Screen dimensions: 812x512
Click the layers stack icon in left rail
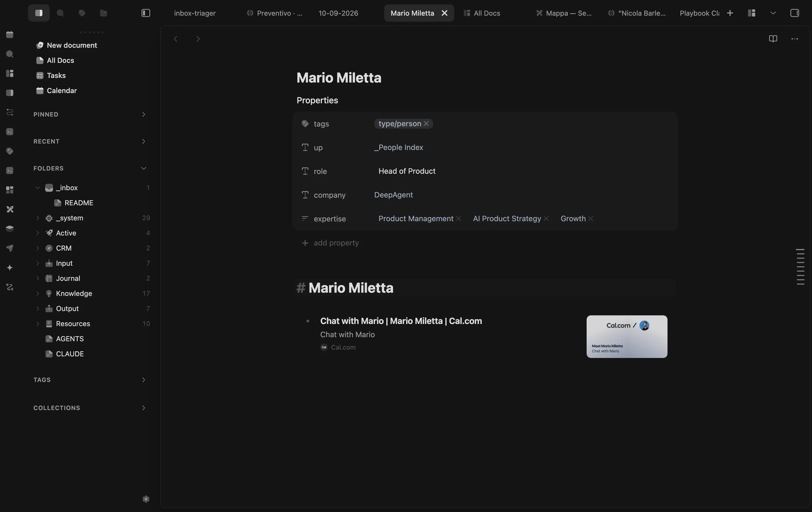point(10,228)
